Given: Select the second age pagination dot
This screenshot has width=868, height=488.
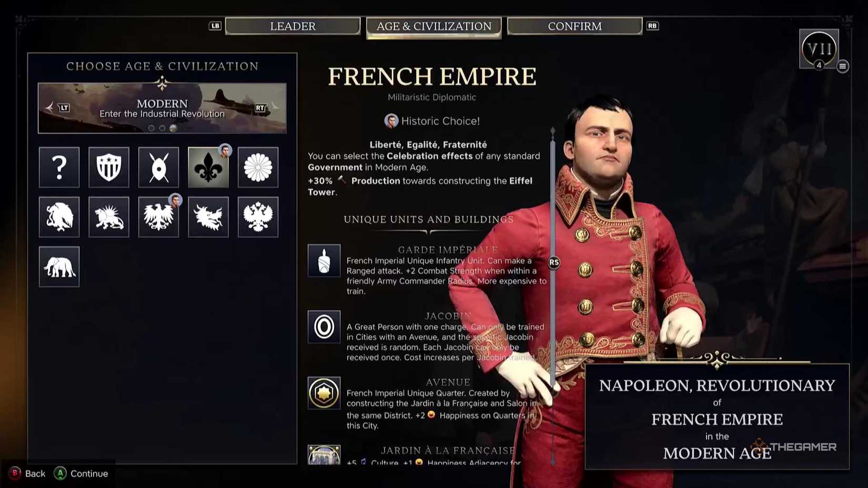Looking at the screenshot, I should point(162,128).
